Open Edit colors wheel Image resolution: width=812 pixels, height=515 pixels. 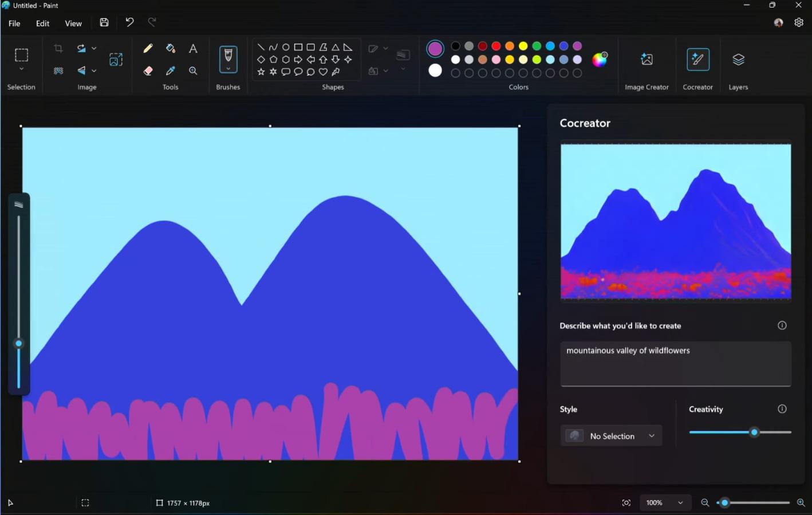pos(600,60)
